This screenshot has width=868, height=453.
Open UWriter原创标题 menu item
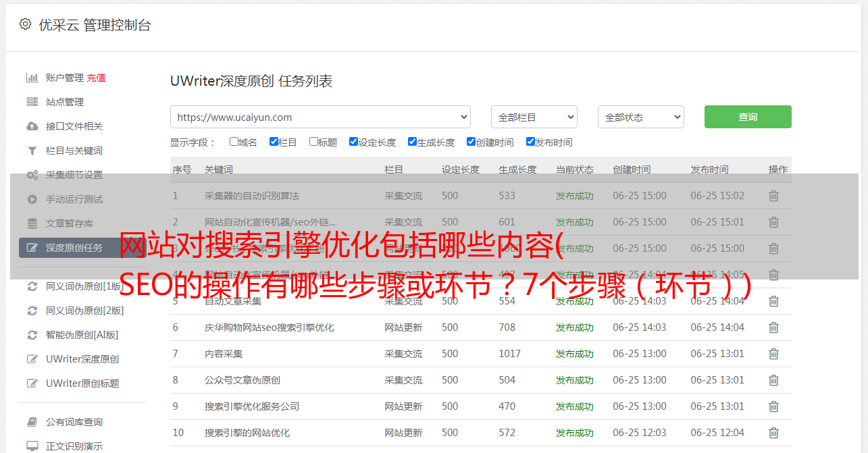82,383
